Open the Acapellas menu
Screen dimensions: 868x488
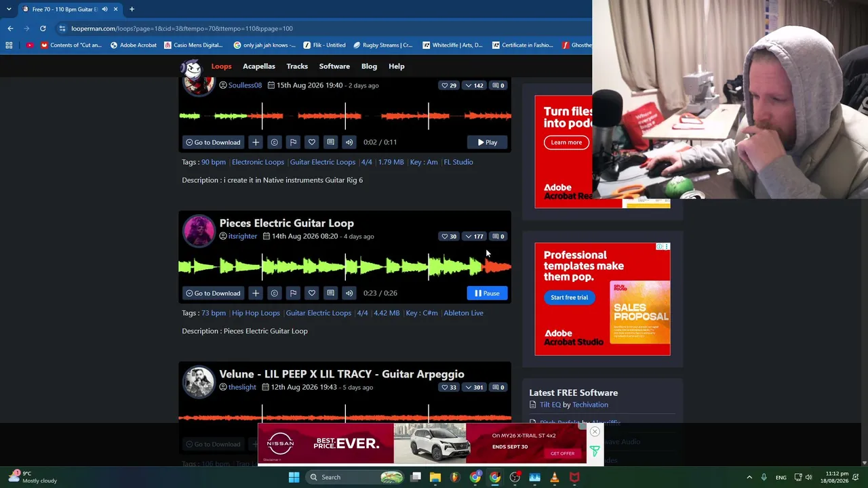[x=259, y=66]
